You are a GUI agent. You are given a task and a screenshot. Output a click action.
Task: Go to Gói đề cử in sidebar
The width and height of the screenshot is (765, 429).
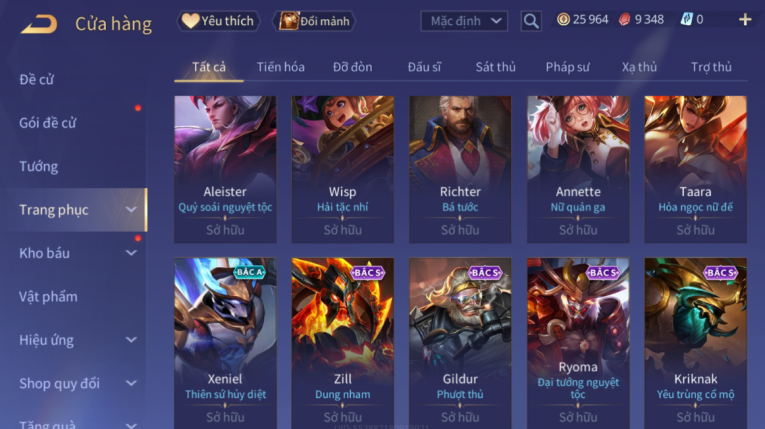pos(48,123)
